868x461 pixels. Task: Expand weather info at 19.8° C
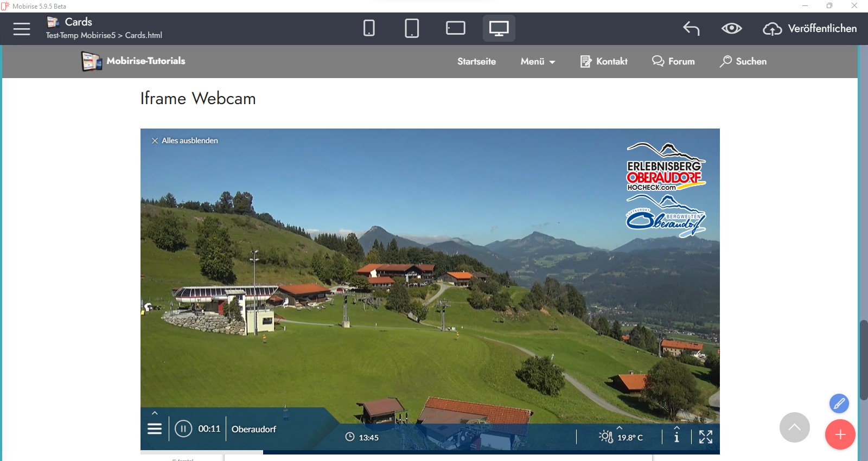point(621,437)
